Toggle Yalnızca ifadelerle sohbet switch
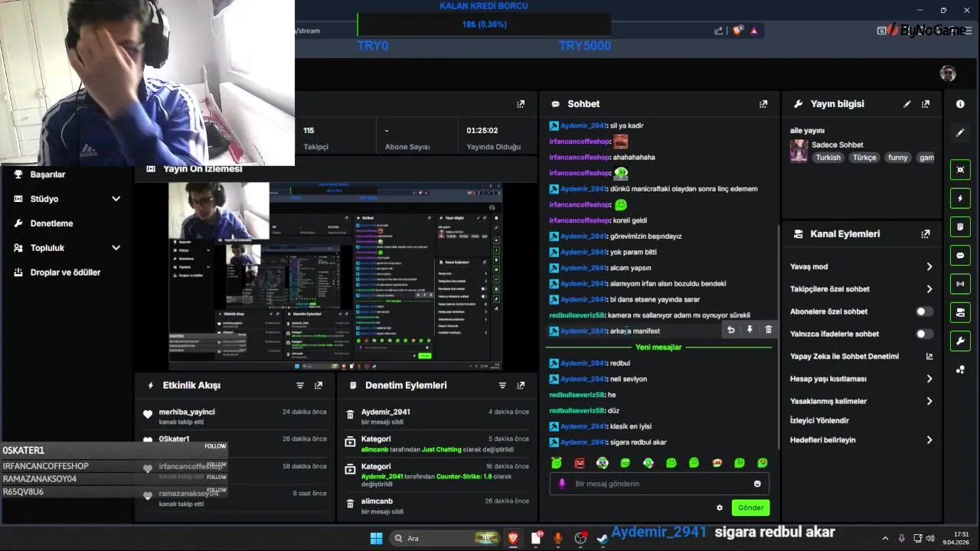 pos(924,334)
